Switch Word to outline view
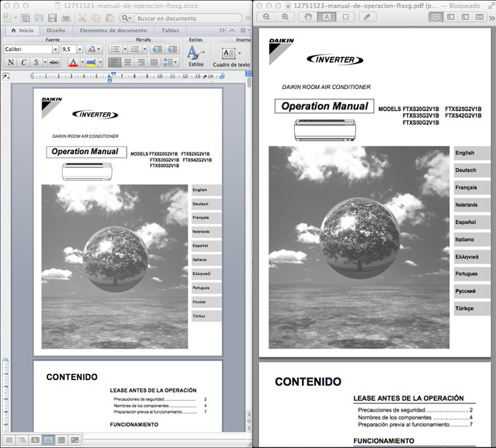This screenshot has width=496, height=448. (x=22, y=440)
